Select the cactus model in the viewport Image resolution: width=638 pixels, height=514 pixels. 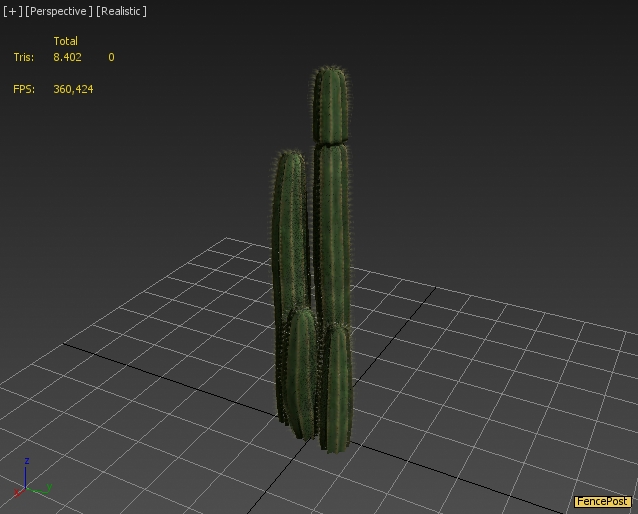[x=314, y=260]
